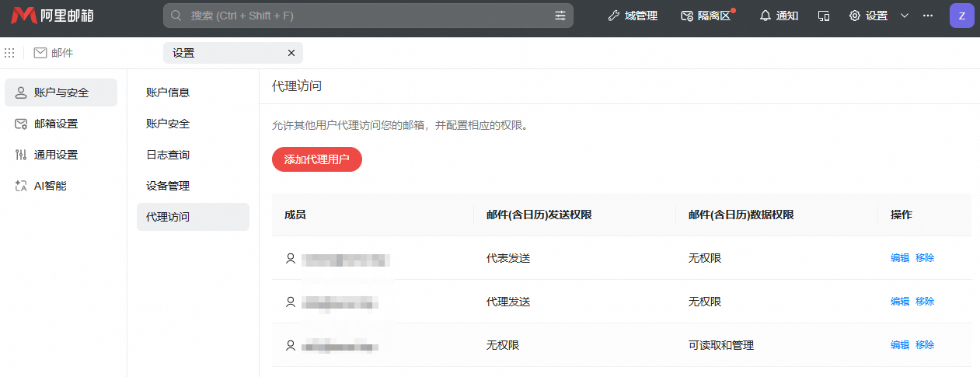Click 添加代理用户 button
The height and width of the screenshot is (377, 980).
click(317, 159)
